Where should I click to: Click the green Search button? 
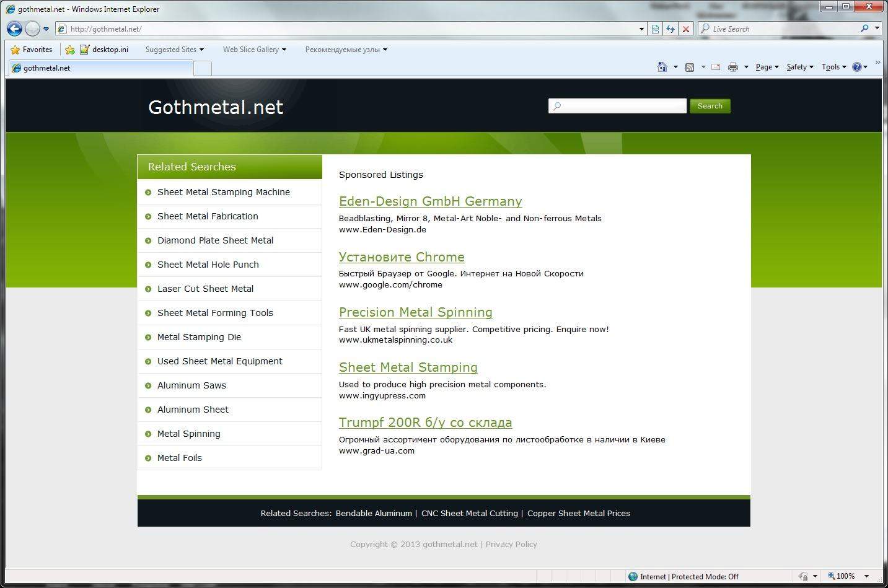(710, 106)
